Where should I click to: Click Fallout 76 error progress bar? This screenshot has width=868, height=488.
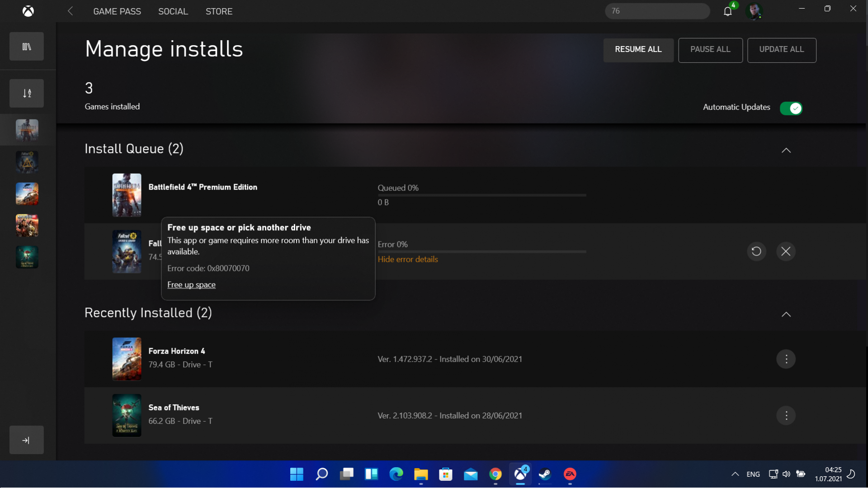[x=482, y=251]
